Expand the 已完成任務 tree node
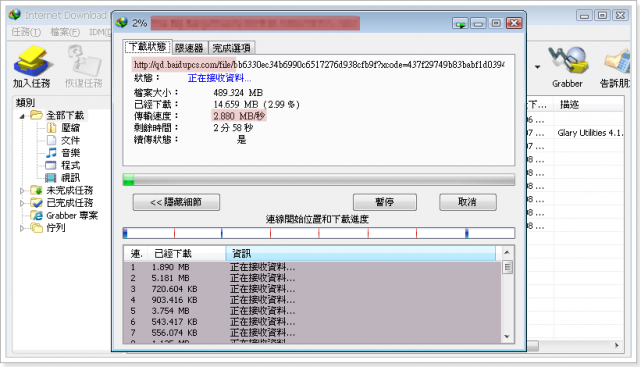This screenshot has width=640, height=367. [22, 203]
